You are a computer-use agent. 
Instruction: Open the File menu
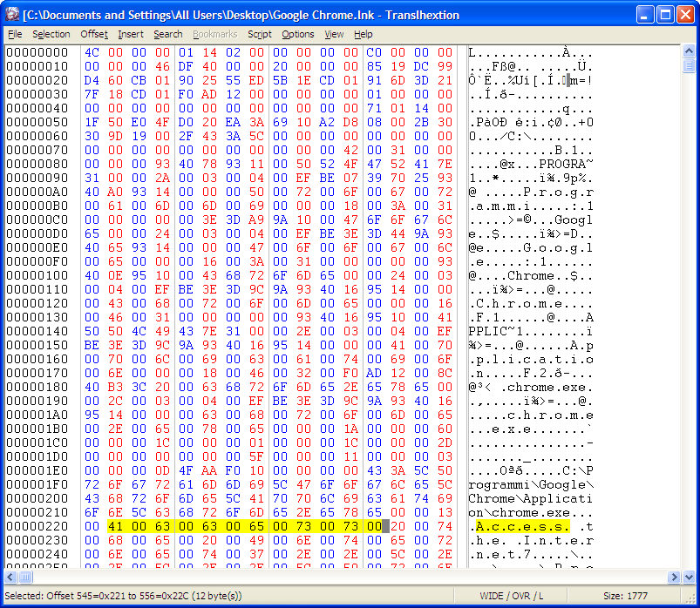point(15,34)
